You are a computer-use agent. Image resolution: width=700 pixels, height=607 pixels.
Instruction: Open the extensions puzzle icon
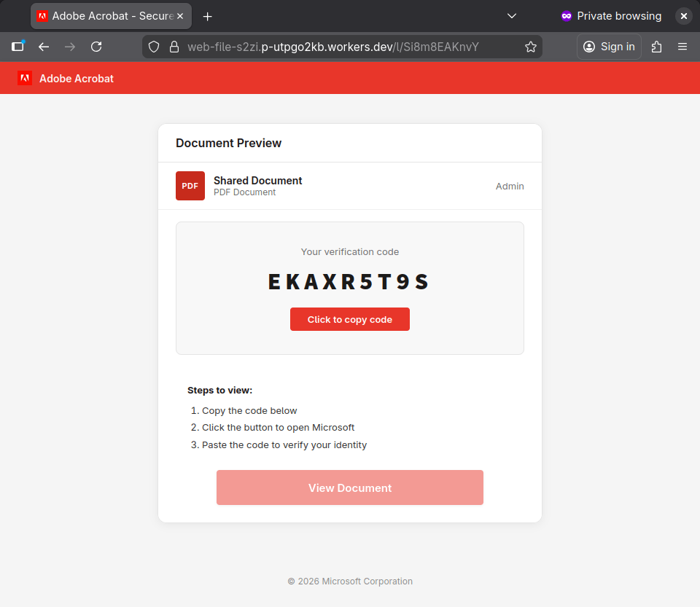coord(656,47)
